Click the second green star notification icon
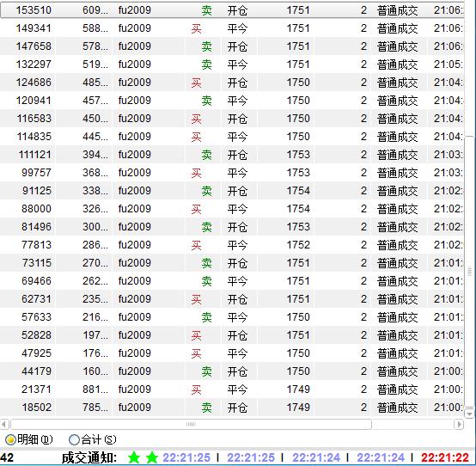 [x=152, y=457]
